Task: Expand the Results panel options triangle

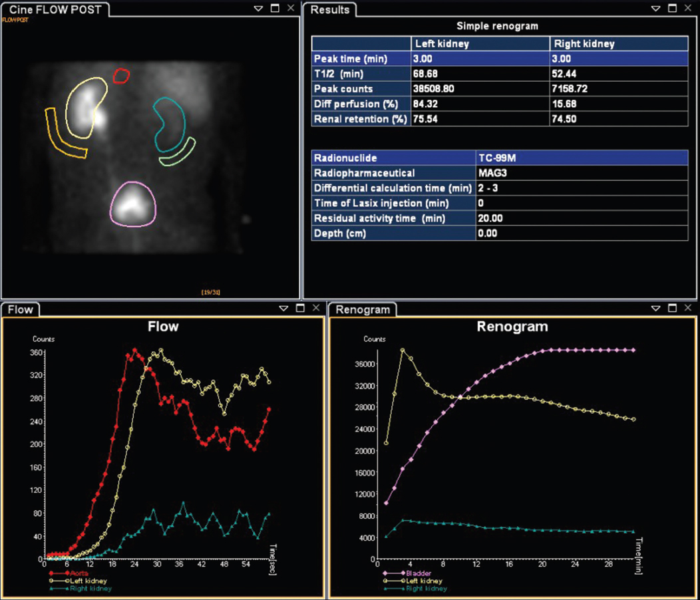Action: click(656, 9)
